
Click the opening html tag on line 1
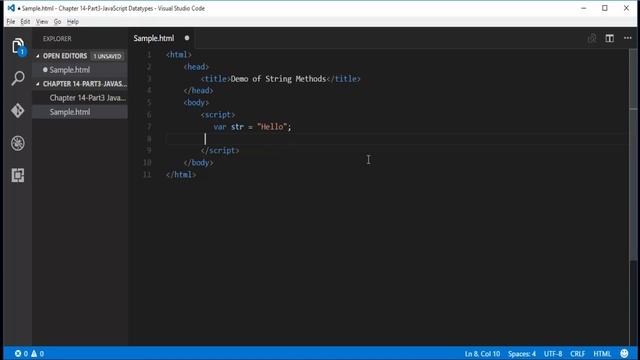(178, 55)
